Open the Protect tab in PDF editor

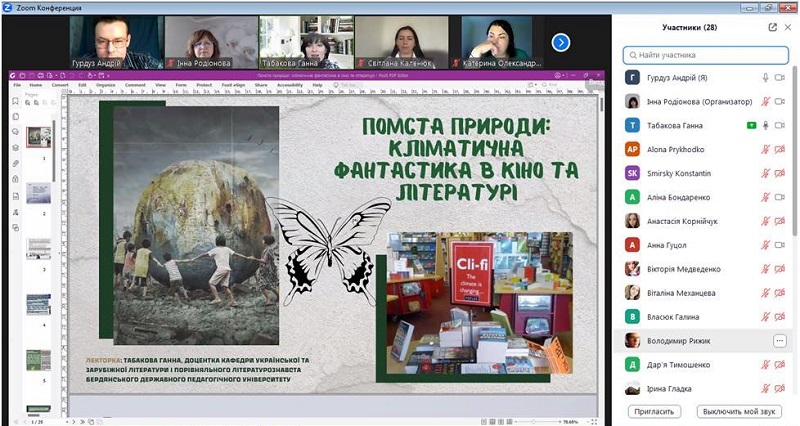click(x=204, y=85)
